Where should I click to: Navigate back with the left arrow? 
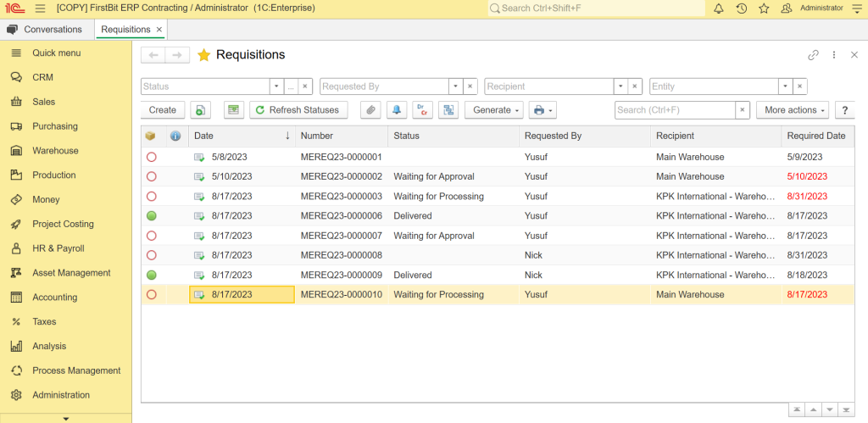pos(153,55)
